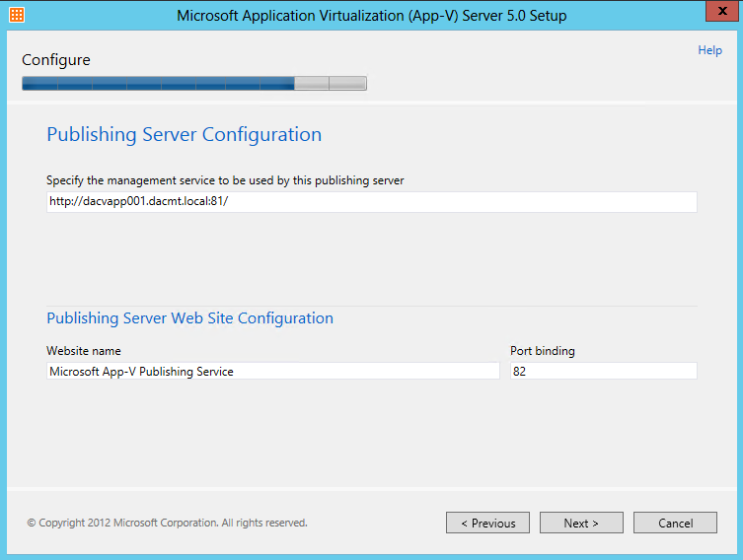The image size is (743, 560).
Task: Click the Port binding field showing 82
Action: 603,371
